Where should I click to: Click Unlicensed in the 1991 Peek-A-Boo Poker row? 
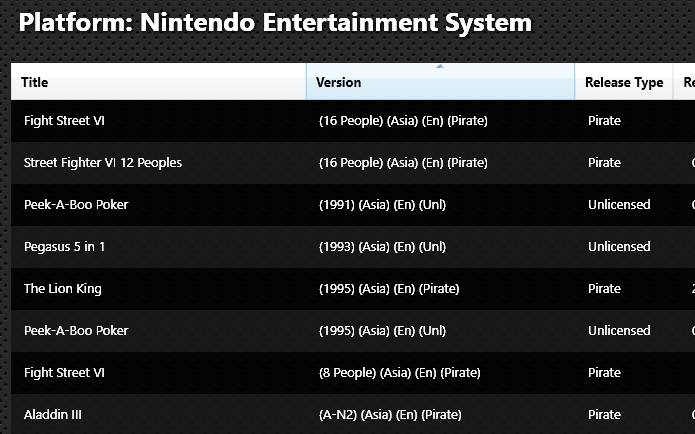[619, 205]
